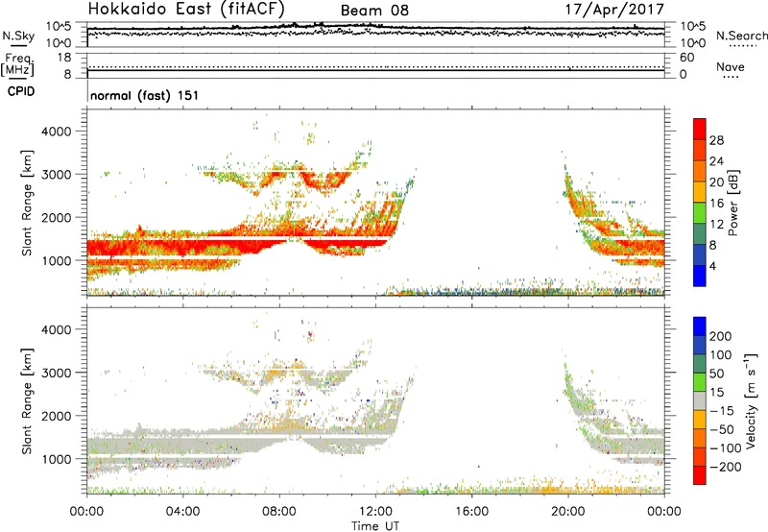Click the '1000' tick of the velocity panel
Image resolution: width=768 pixels, height=532 pixels.
[x=57, y=459]
